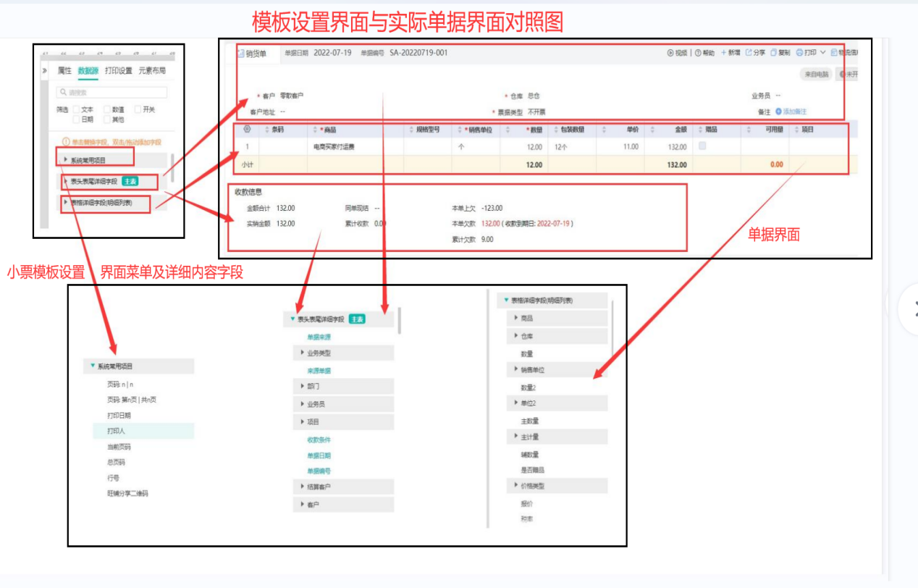The height and width of the screenshot is (588, 918).
Task: Click the 打印 printer icon
Action: (800, 53)
